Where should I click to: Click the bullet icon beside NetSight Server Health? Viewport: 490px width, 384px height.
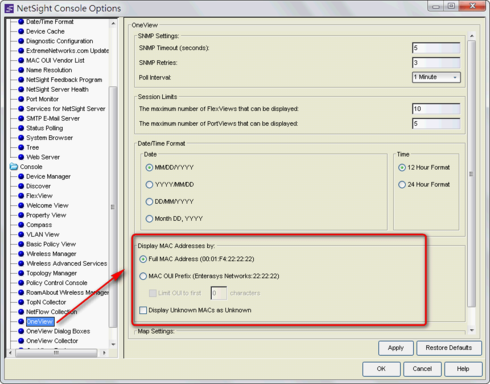click(x=21, y=89)
